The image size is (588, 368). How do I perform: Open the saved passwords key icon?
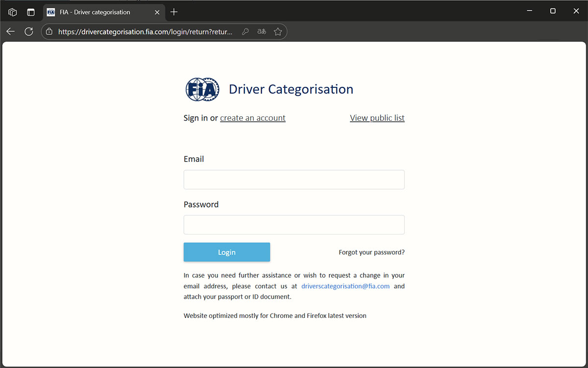tap(245, 31)
